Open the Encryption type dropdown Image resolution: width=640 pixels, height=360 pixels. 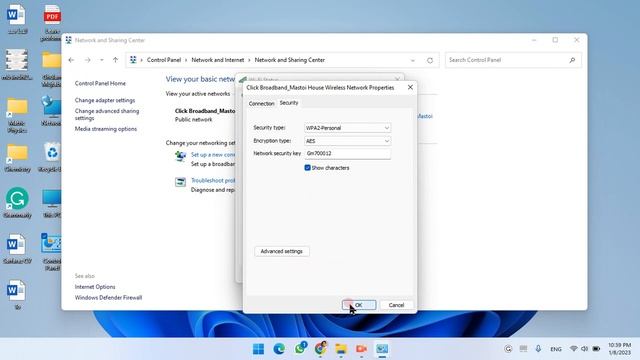coord(347,141)
